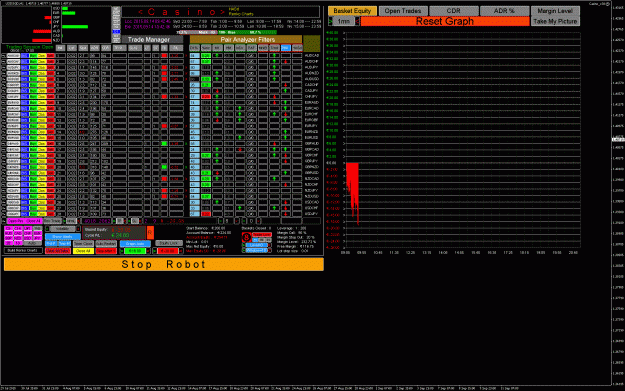Click the GBPJPY label in right pair column
The height and width of the screenshot is (391, 625).
(x=311, y=161)
